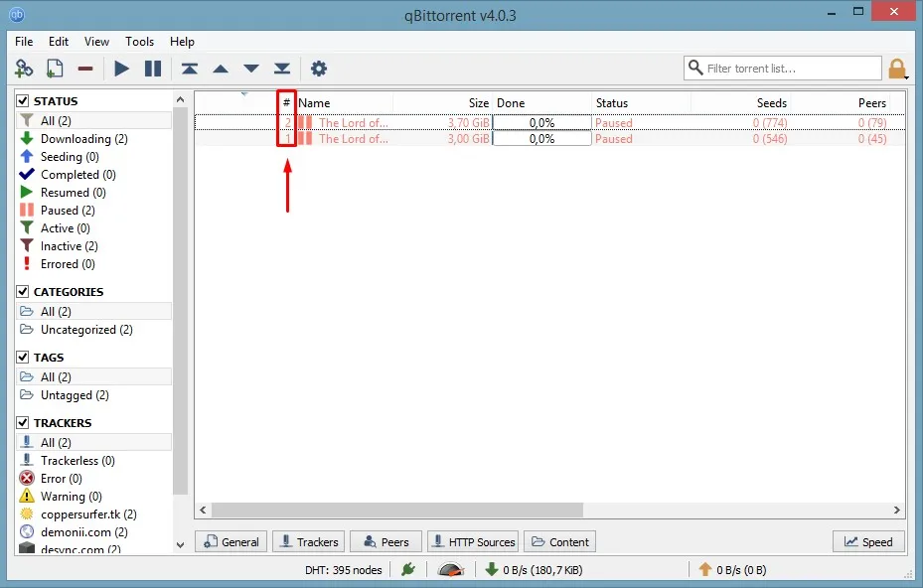Move torrent to top of queue
923x588 pixels.
tap(190, 69)
